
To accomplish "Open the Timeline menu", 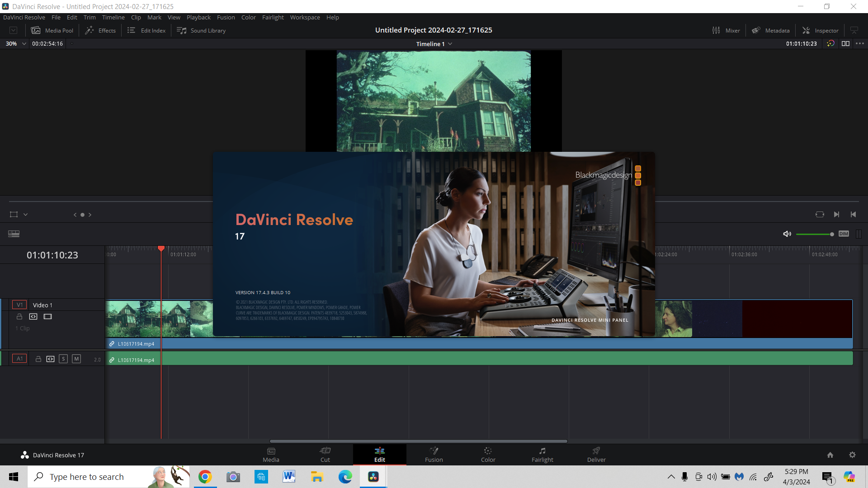I will [x=113, y=17].
